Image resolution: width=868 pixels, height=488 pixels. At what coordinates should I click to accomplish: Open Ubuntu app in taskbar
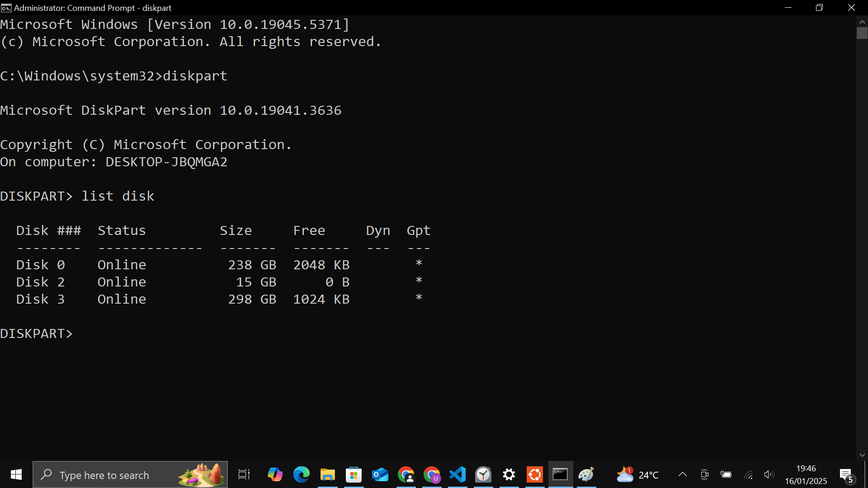pyautogui.click(x=534, y=474)
